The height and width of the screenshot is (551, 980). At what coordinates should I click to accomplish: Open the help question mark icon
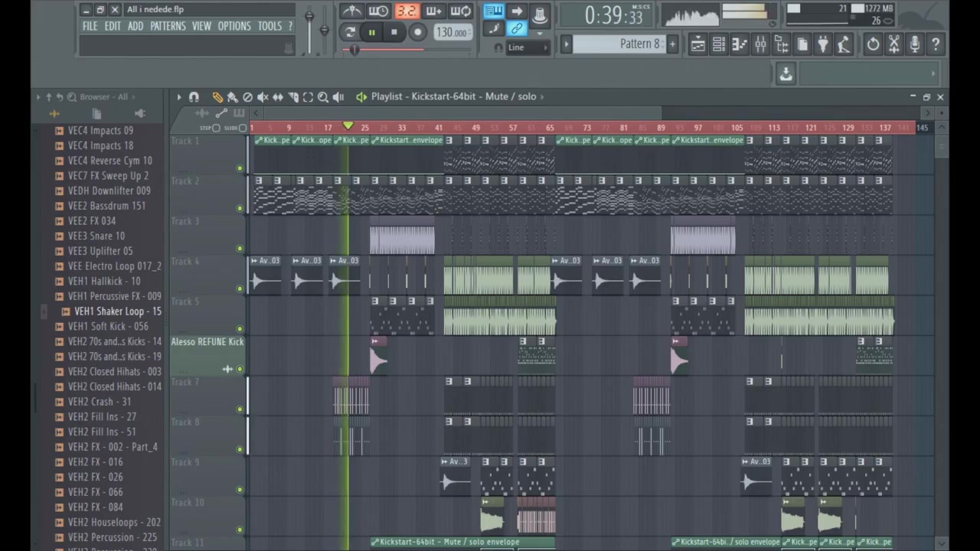pyautogui.click(x=936, y=44)
